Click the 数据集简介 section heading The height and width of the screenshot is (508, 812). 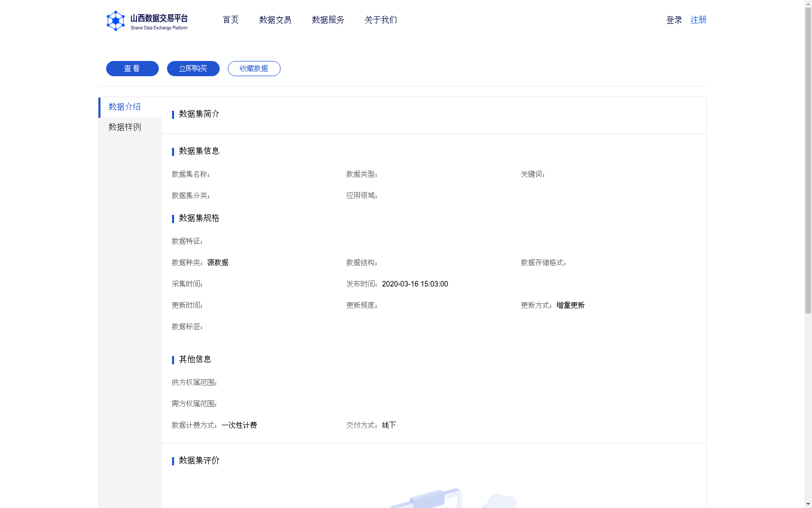point(198,114)
